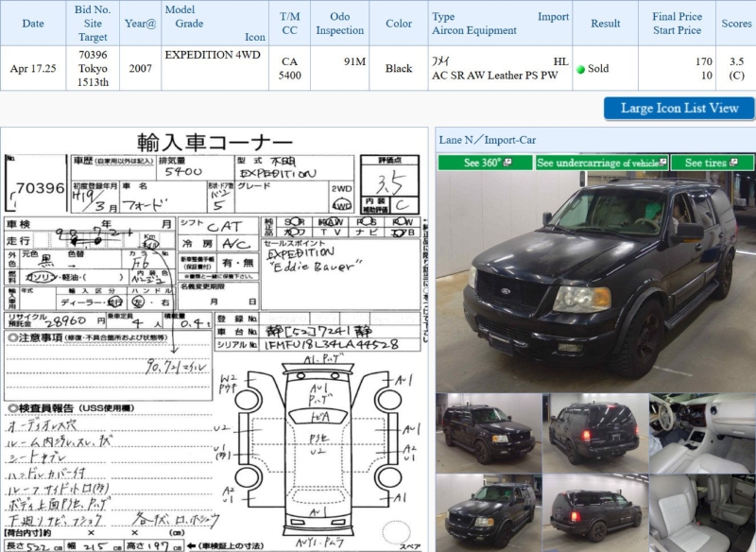The width and height of the screenshot is (756, 552).
Task: Click the popup icon on See tires
Action: tap(732, 163)
